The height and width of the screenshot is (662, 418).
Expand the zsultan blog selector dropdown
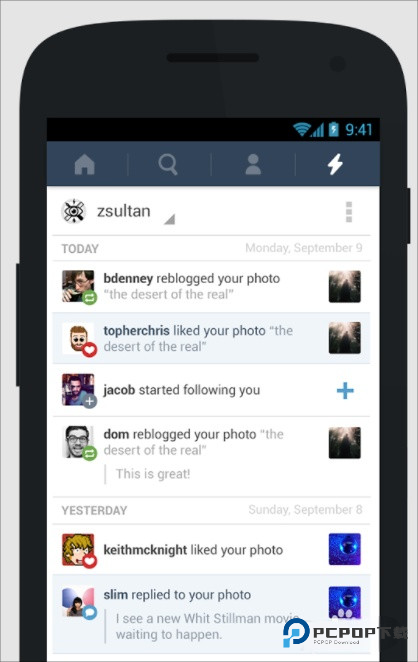pyautogui.click(x=169, y=219)
